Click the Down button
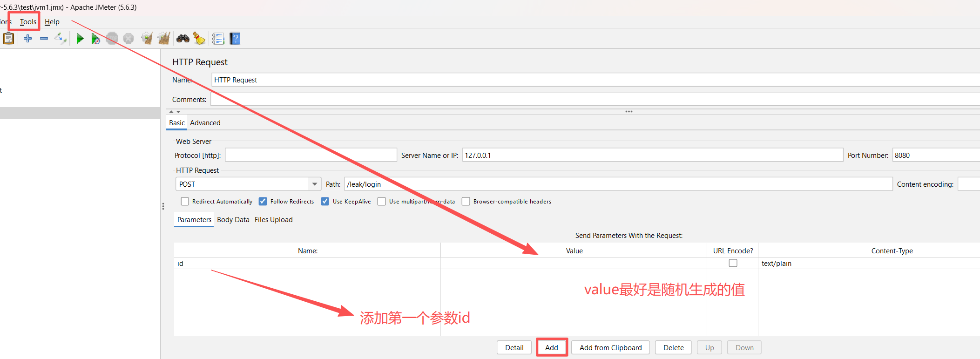980x359 pixels. [744, 348]
